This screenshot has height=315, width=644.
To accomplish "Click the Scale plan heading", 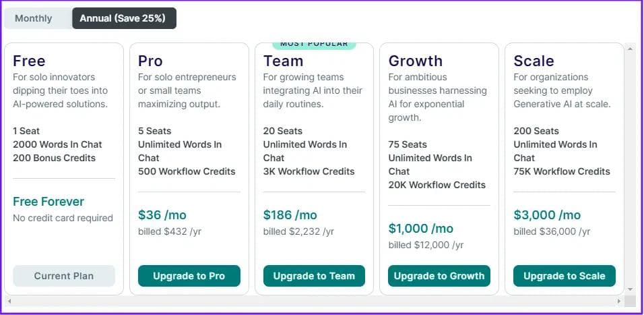I will 534,61.
